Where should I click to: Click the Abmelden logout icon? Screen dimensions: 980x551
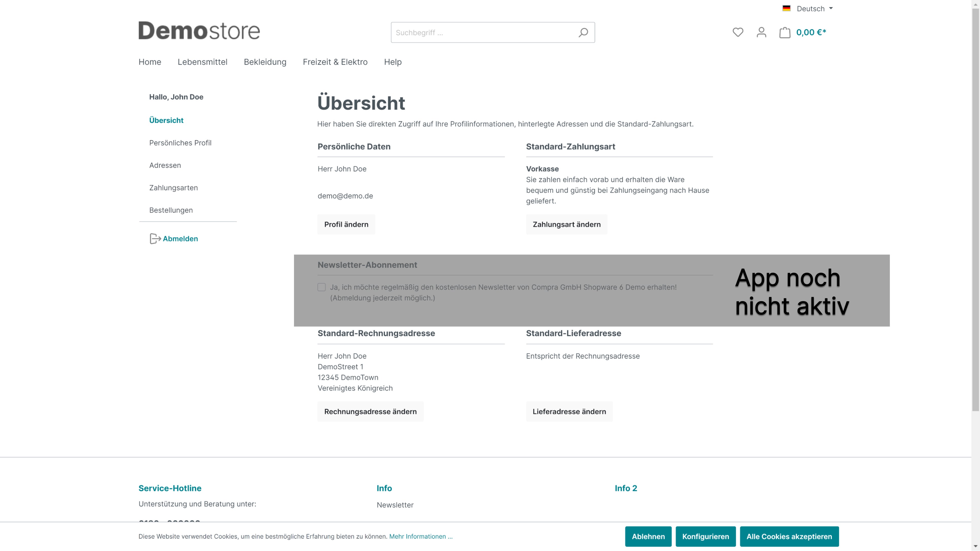click(x=155, y=239)
